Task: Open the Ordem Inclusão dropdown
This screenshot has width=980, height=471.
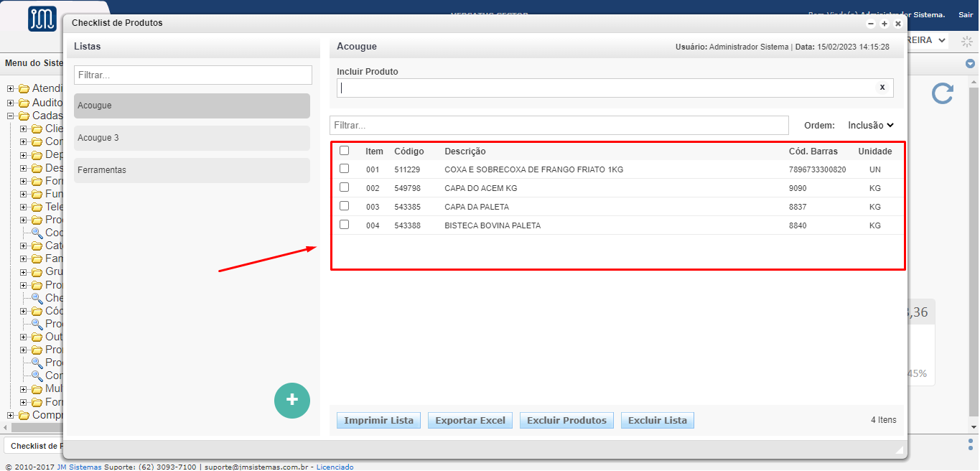Action: tap(871, 125)
